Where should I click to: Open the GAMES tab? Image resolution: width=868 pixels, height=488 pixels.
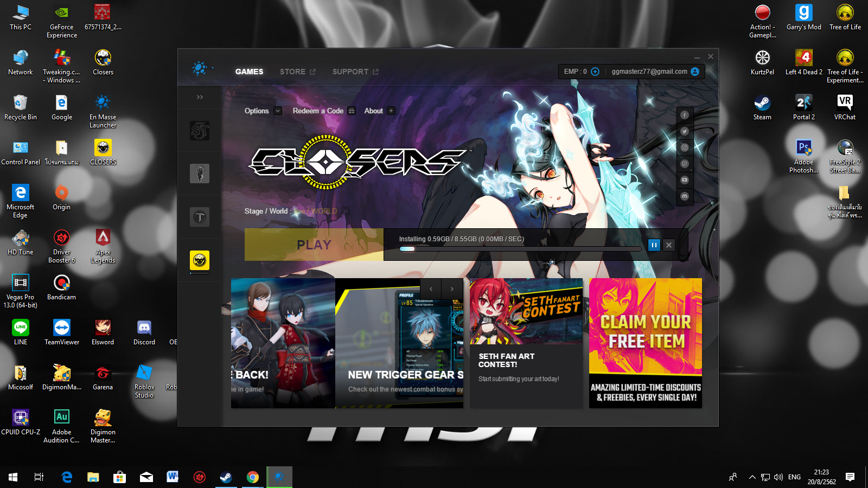coord(249,72)
